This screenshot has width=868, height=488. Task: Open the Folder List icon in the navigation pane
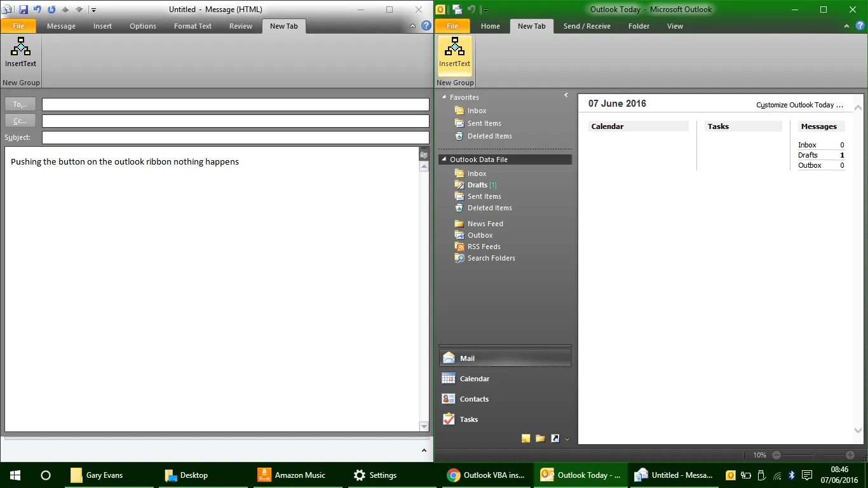coord(540,438)
